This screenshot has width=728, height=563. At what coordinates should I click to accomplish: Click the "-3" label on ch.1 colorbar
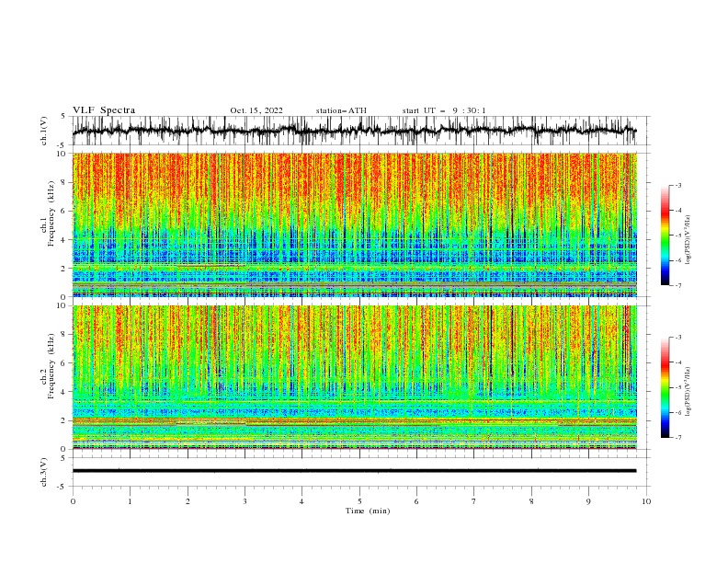coord(678,185)
